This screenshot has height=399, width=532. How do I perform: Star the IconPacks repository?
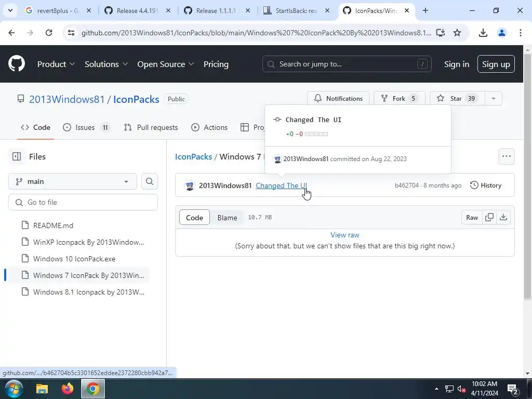[x=457, y=98]
